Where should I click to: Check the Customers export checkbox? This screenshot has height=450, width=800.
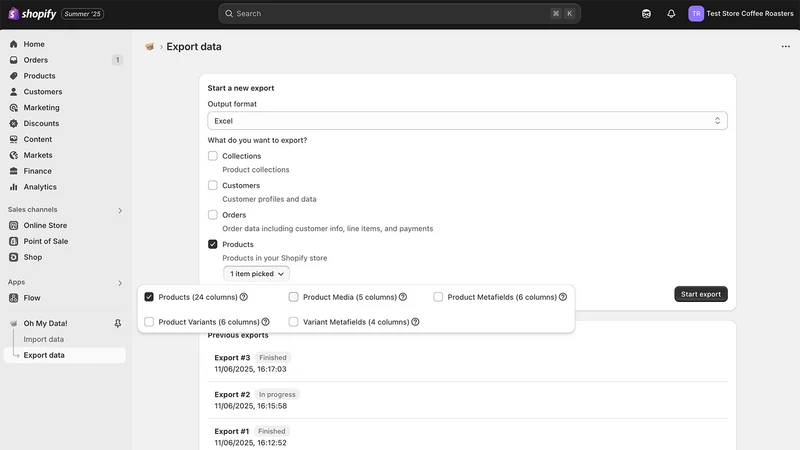[213, 185]
